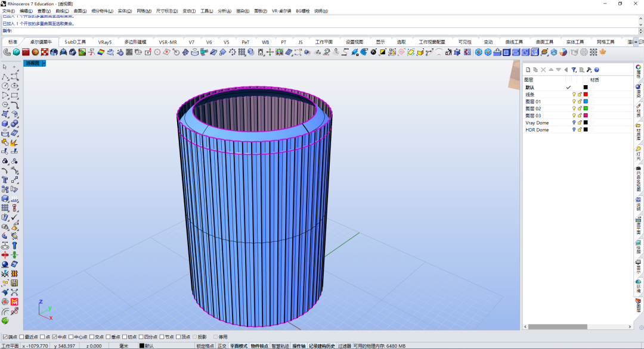Image resolution: width=644 pixels, height=349 pixels.
Task: Select the 默认 layer row
Action: point(578,88)
